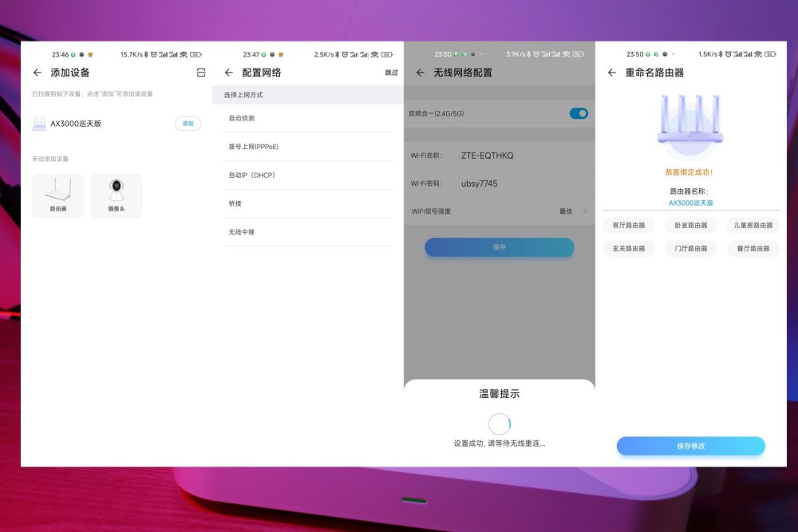Image resolution: width=798 pixels, height=532 pixels.
Task: Tap 跳过 to skip network setup
Action: coord(391,73)
